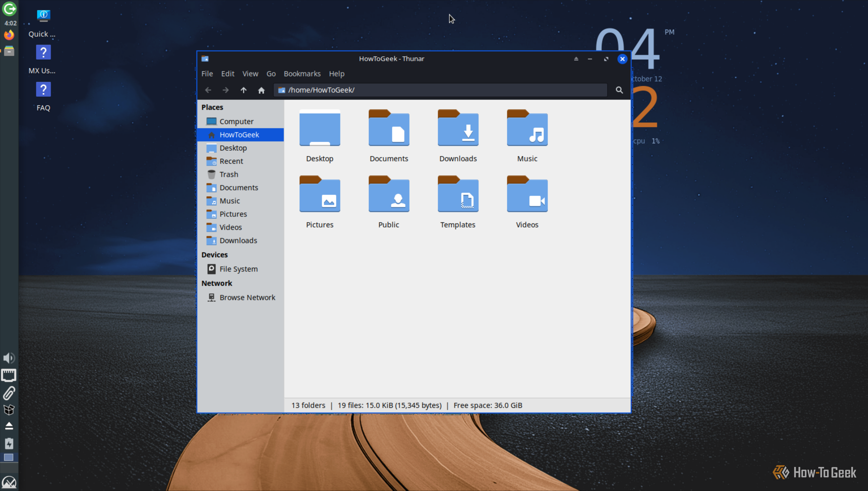This screenshot has height=491, width=868.
Task: Click Browse Network in the sidebar
Action: point(240,297)
